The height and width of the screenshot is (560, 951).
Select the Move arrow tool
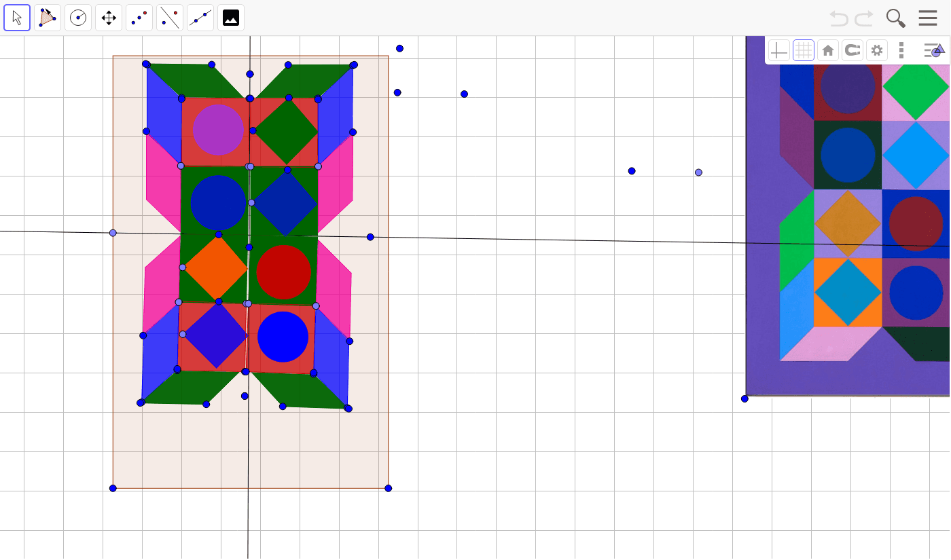17,18
